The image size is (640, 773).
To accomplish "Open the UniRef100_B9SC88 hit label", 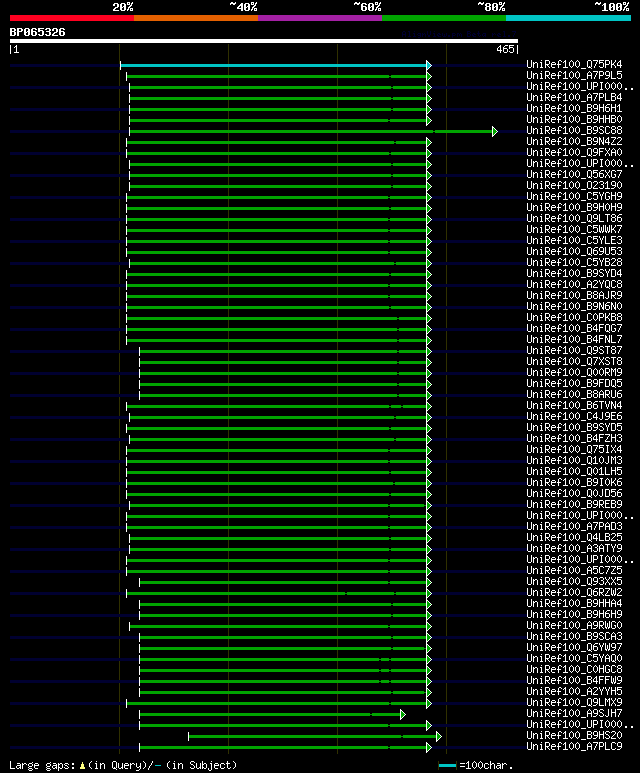I will [574, 131].
